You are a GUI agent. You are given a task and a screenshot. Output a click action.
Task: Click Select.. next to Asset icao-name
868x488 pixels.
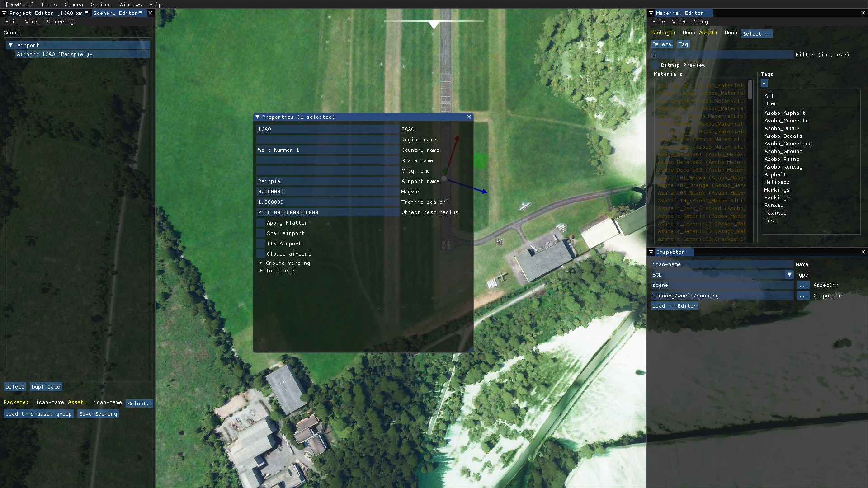[x=139, y=404]
